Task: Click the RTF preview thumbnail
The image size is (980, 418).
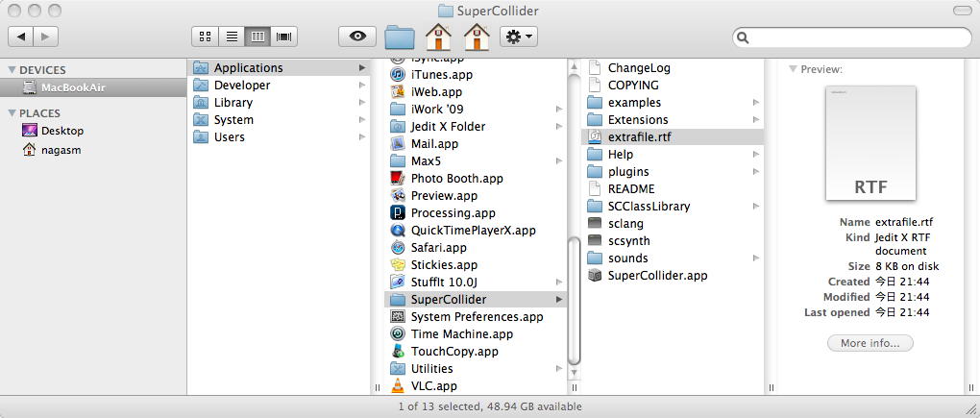Action: pyautogui.click(x=870, y=144)
